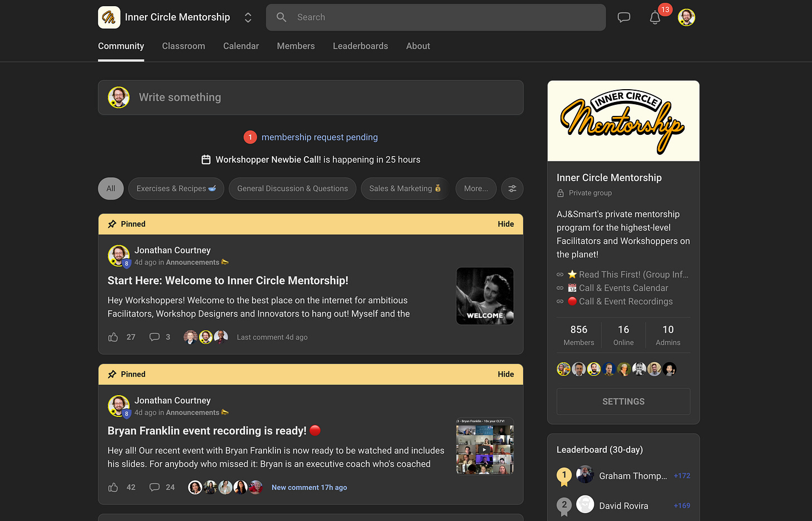Open comments icon on Bryan Franklin post

(x=154, y=488)
